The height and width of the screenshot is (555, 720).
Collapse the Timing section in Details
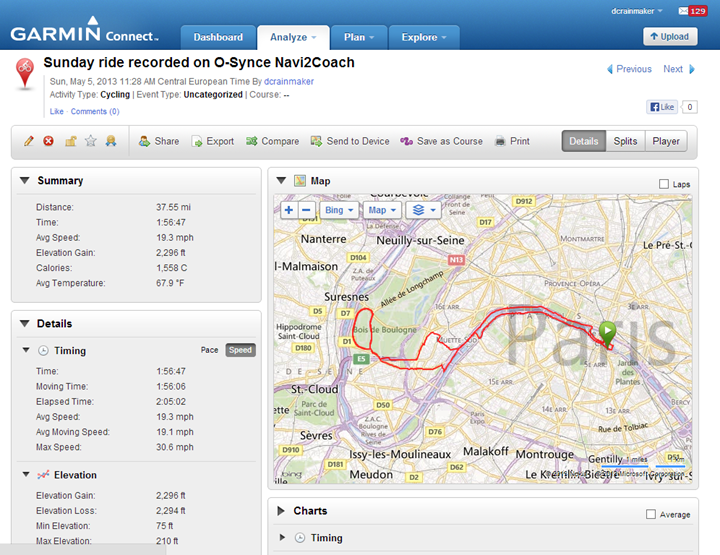point(26,350)
